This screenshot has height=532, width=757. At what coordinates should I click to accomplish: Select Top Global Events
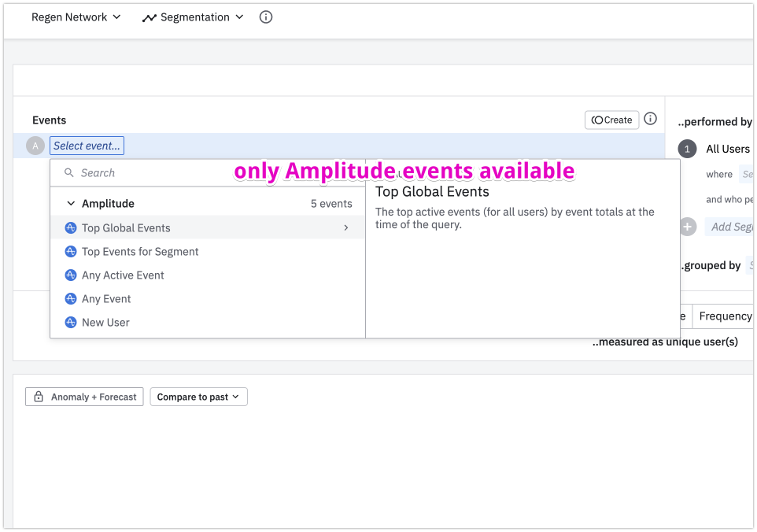point(208,228)
